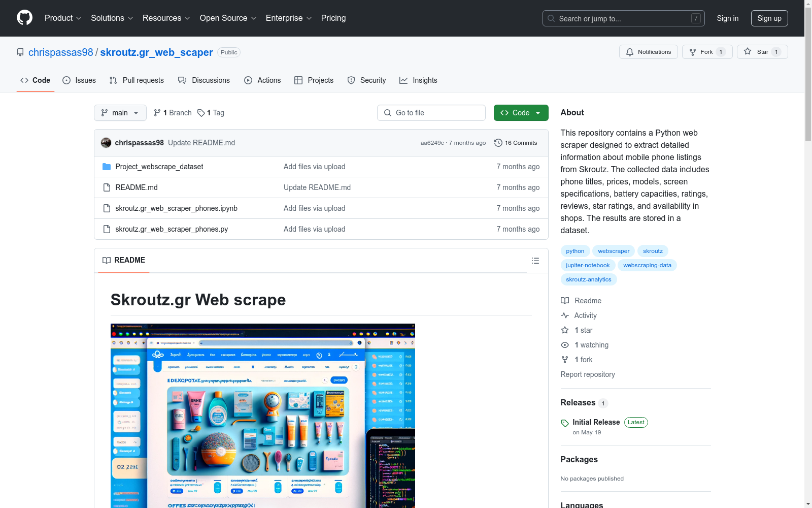Click Report repository link
812x508 pixels.
[588, 374]
